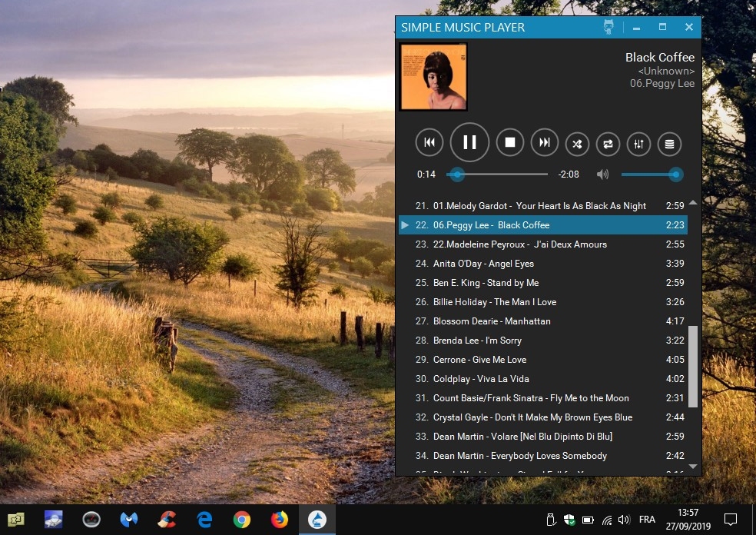The image size is (756, 535).
Task: Play Melody Gardot - Your Heart Is As Black As Night
Action: click(543, 205)
